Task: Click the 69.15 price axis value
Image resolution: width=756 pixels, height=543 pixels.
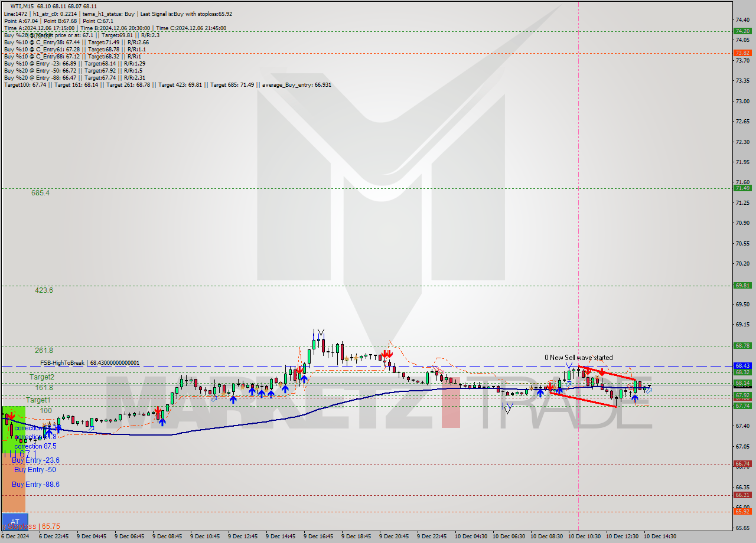Action: click(742, 325)
